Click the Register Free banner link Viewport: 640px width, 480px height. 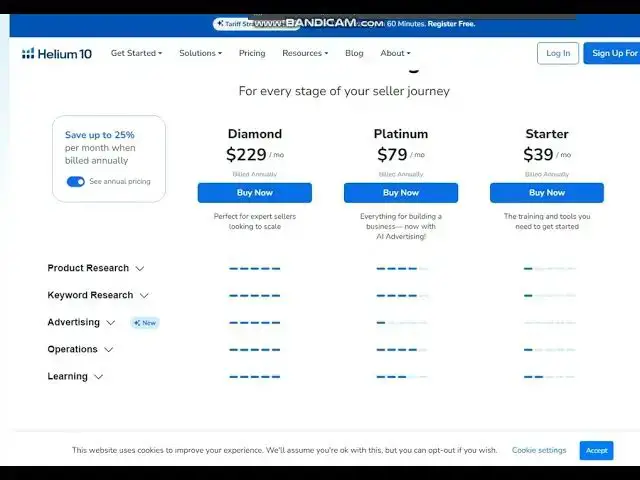(451, 24)
